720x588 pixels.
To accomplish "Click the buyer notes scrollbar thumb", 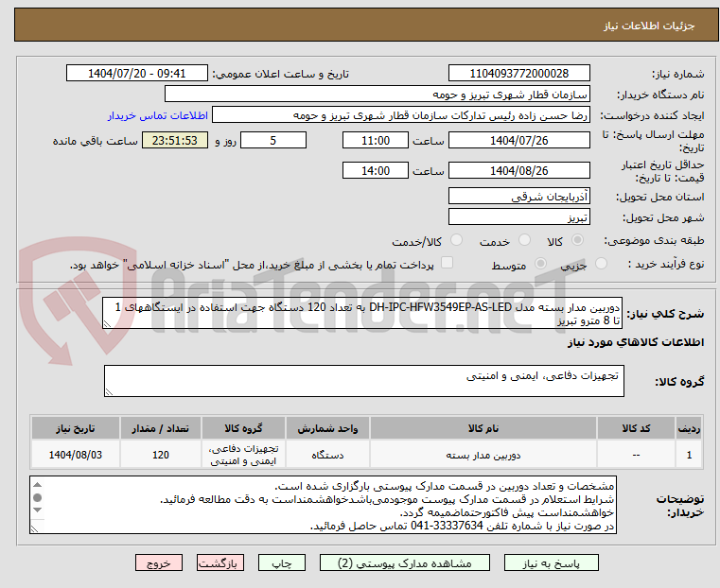I will pyautogui.click(x=38, y=497).
